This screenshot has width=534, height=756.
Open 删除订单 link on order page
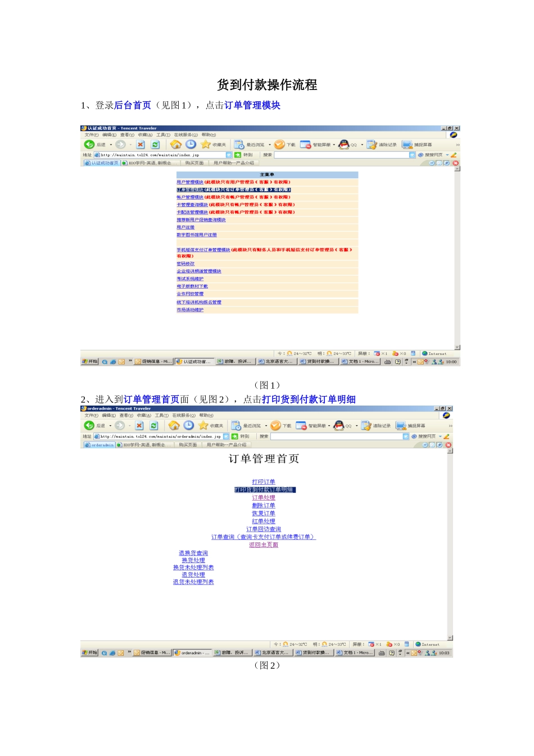pyautogui.click(x=264, y=506)
